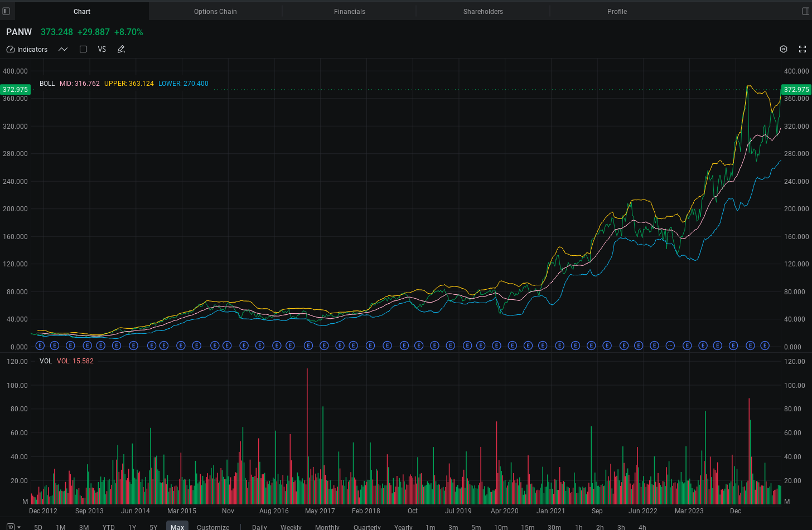
Task: Go to the Financials tab
Action: [x=350, y=11]
